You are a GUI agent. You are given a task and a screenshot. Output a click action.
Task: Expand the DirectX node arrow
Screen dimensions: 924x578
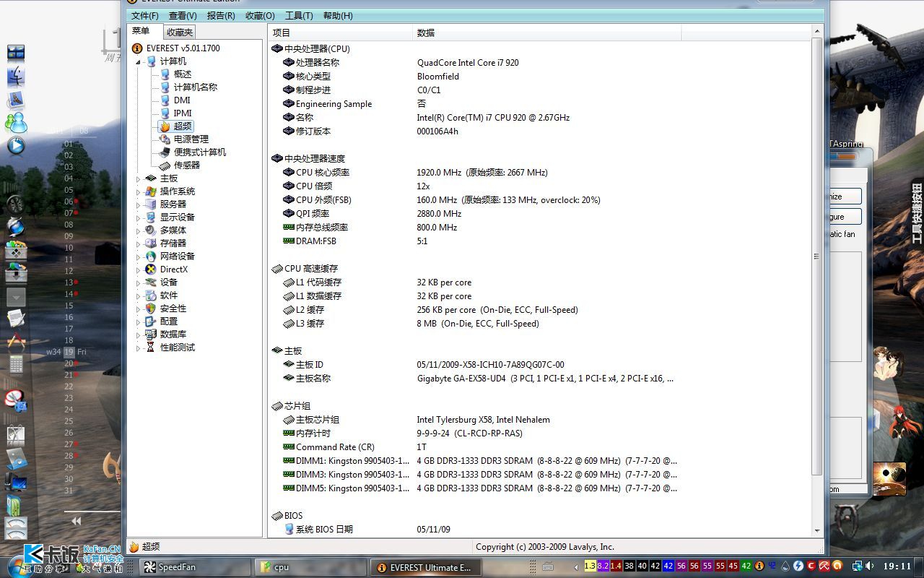(139, 269)
